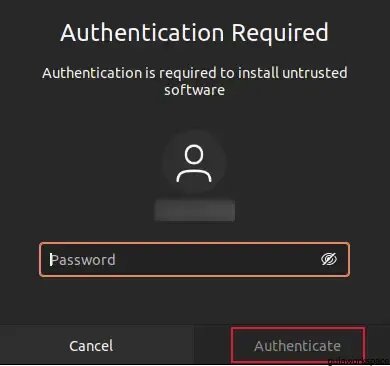Screen dimensions: 390x366
Task: Toggle password visibility with the eye icon
Action: pos(329,259)
